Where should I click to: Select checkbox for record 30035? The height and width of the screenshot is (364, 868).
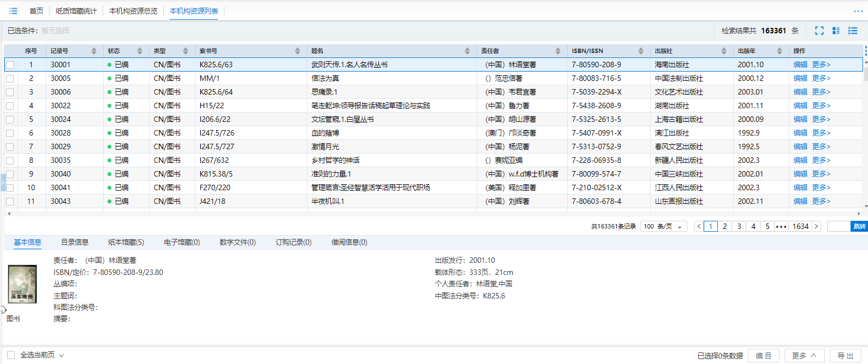coord(10,160)
